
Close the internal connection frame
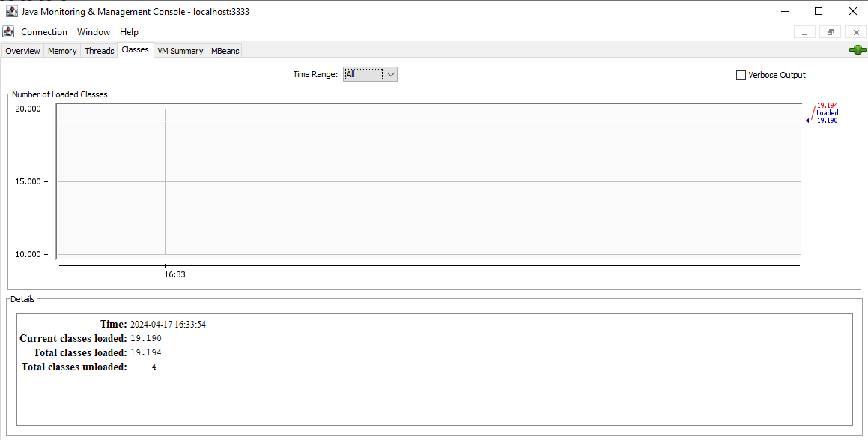click(x=856, y=32)
